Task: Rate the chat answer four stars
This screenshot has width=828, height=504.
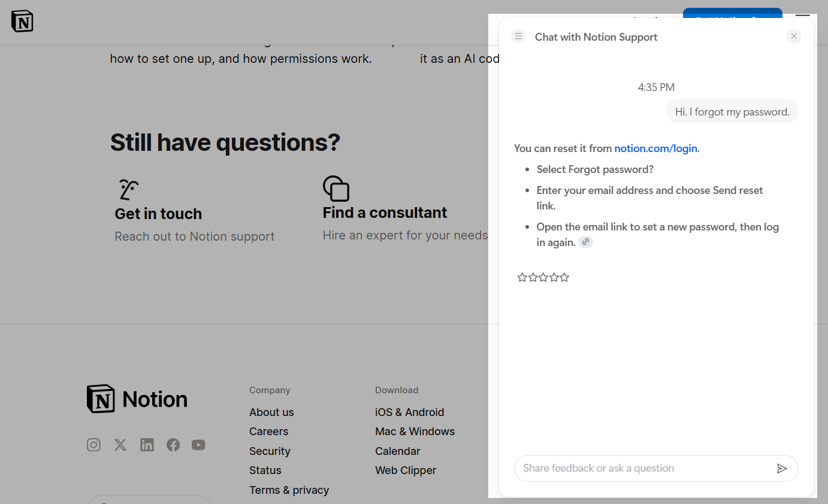Action: point(554,277)
